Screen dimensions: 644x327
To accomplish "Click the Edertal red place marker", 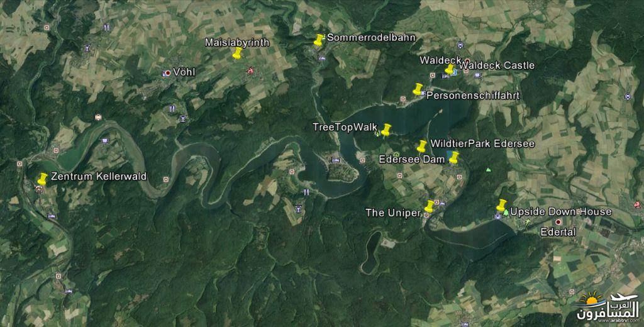I will click(558, 222).
